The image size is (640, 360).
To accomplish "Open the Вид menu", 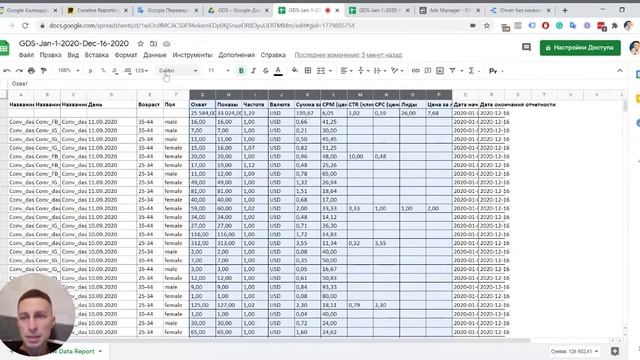I will click(73, 55).
